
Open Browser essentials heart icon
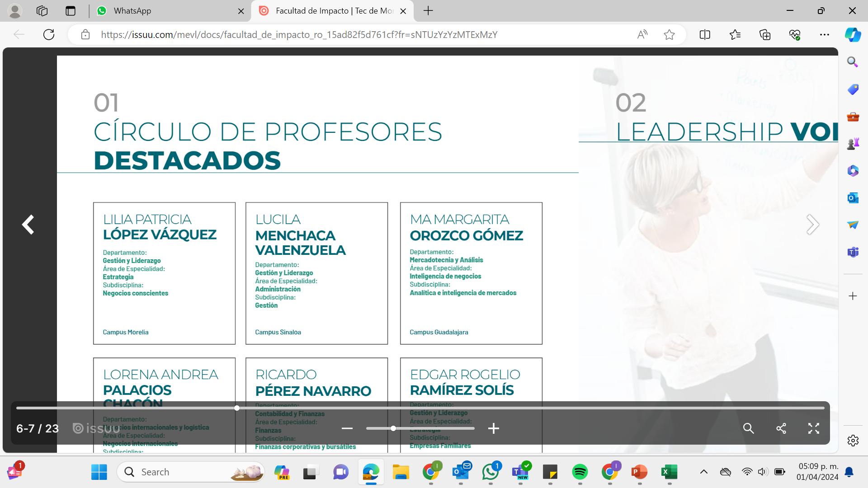(795, 35)
